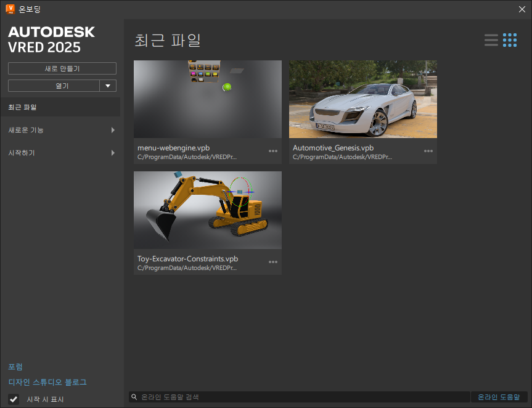
Task: Click the search magnifier icon
Action: pos(134,397)
